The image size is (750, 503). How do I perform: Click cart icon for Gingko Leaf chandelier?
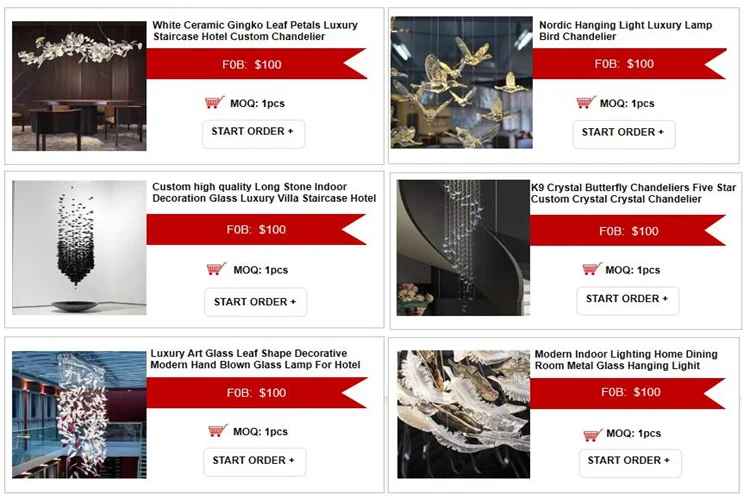(x=214, y=102)
